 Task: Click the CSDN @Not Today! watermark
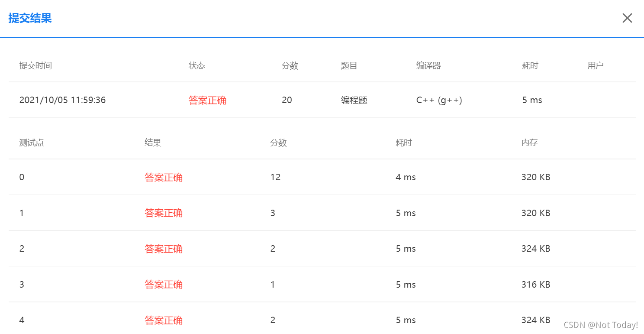click(x=601, y=324)
